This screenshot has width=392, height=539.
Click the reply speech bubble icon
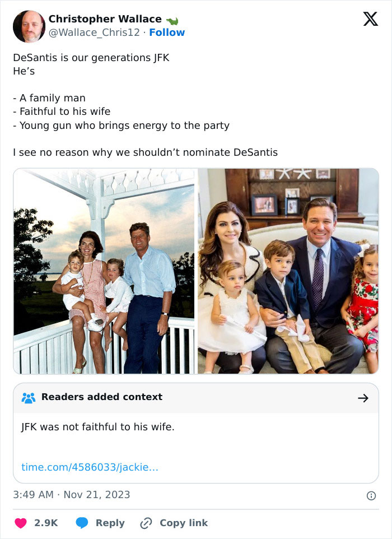(x=82, y=523)
